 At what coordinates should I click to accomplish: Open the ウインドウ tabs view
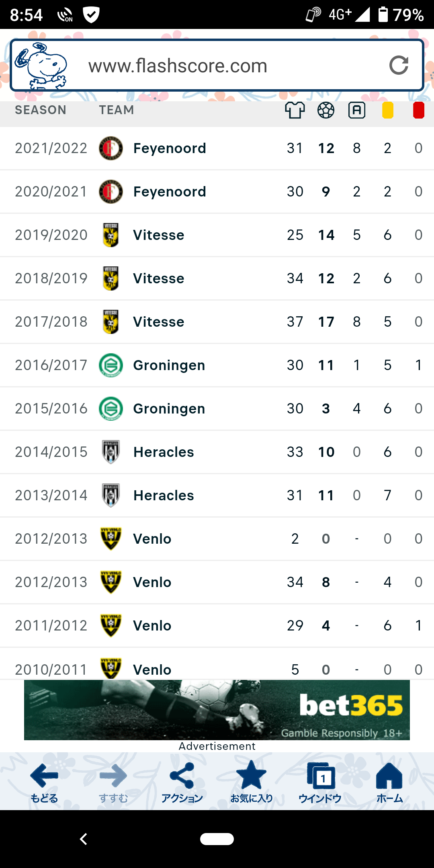[320, 782]
